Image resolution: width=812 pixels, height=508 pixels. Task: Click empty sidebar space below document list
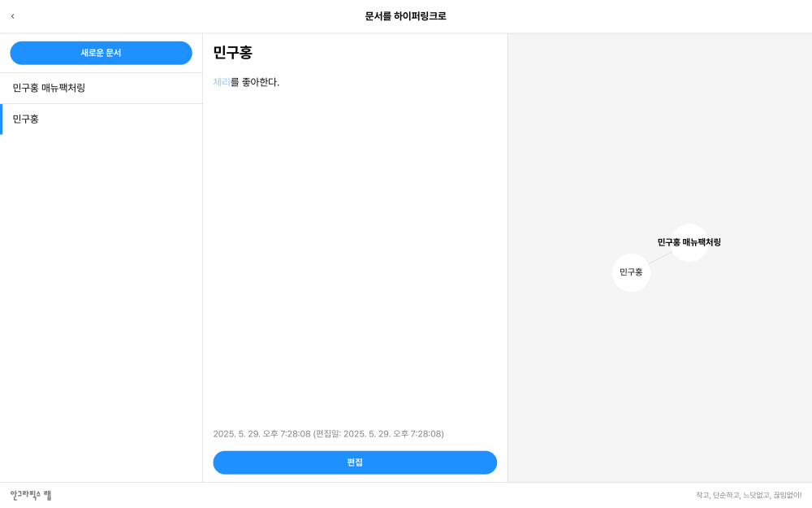[x=101, y=306]
